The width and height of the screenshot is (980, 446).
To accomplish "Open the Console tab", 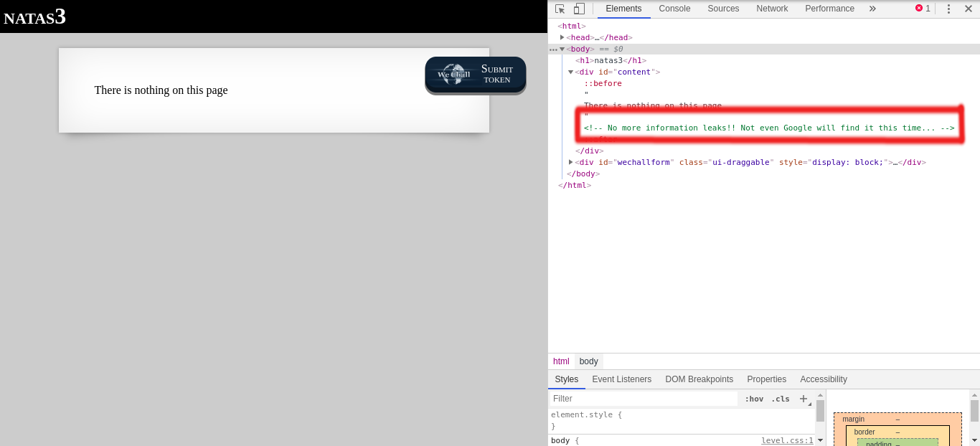I will tap(674, 9).
